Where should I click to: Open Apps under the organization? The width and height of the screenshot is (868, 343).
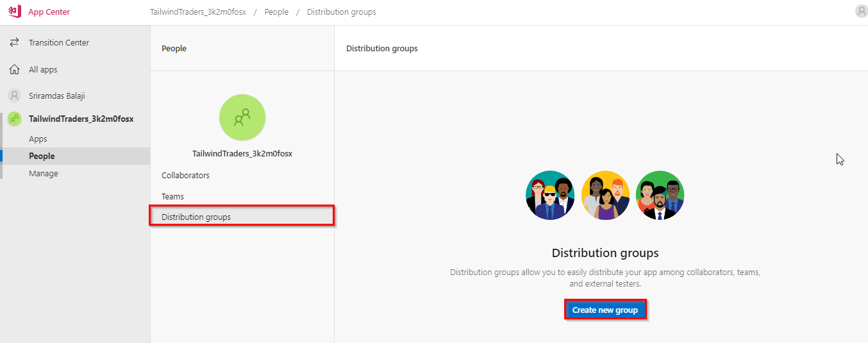[38, 139]
